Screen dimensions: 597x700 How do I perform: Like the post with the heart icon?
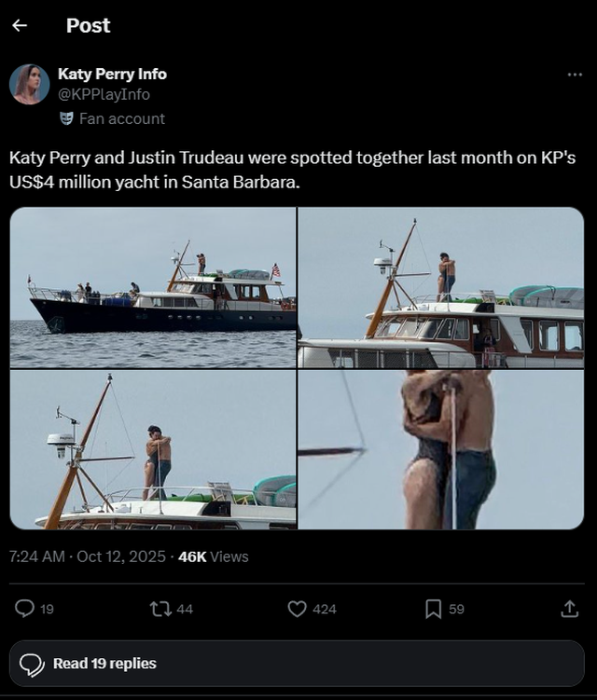pos(298,609)
